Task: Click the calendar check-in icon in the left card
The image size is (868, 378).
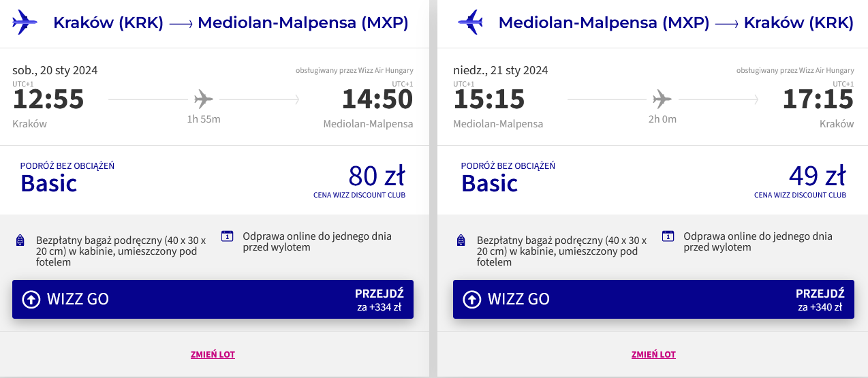Action: click(x=228, y=236)
